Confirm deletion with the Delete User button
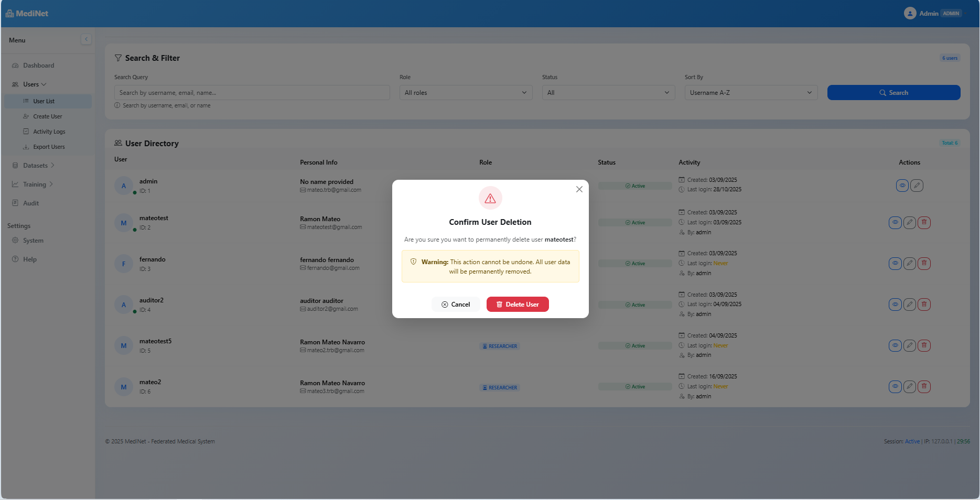The width and height of the screenshot is (980, 500). coord(518,304)
